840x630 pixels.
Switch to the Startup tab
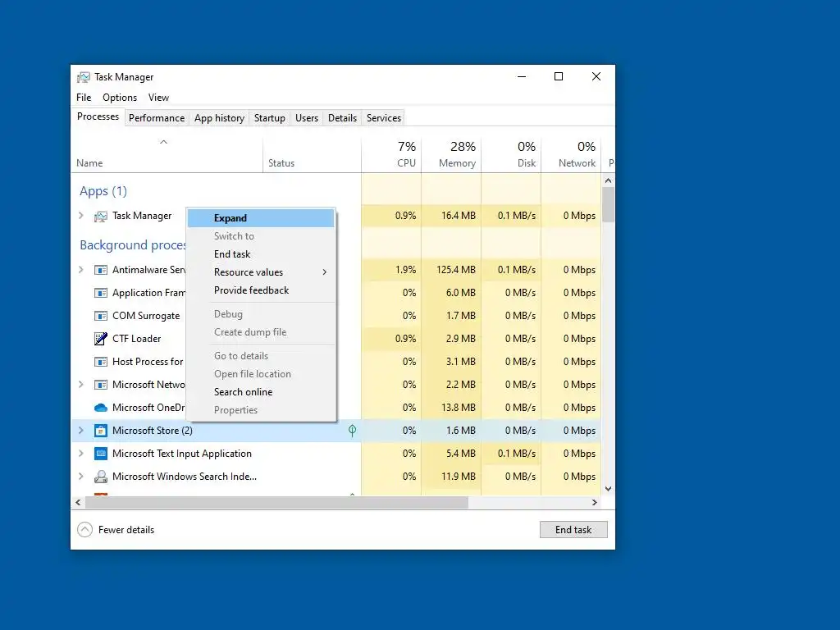[x=269, y=118]
